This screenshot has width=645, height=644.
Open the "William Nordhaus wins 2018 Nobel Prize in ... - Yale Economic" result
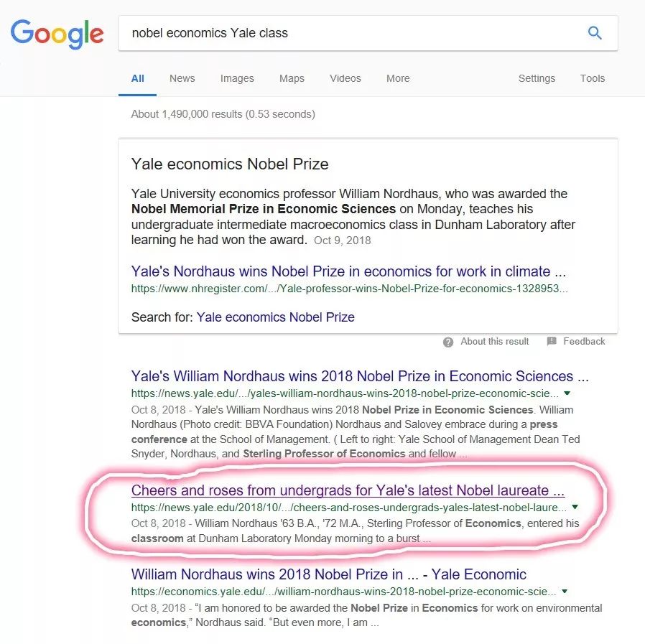[x=328, y=574]
